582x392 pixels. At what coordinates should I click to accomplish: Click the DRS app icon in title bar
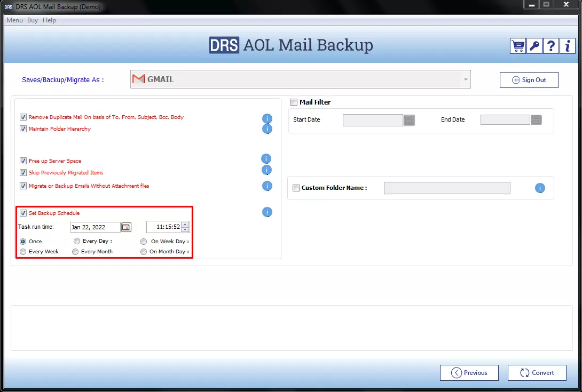(8, 7)
